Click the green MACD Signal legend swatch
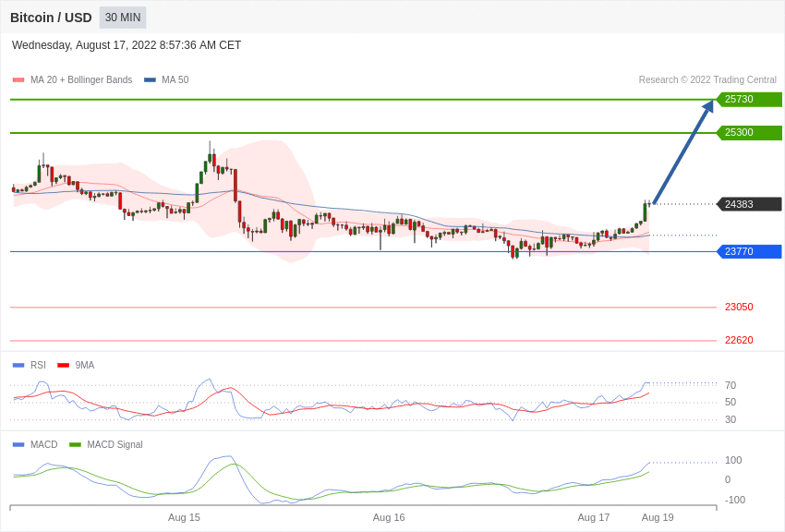The height and width of the screenshot is (532, 785). pos(75,444)
